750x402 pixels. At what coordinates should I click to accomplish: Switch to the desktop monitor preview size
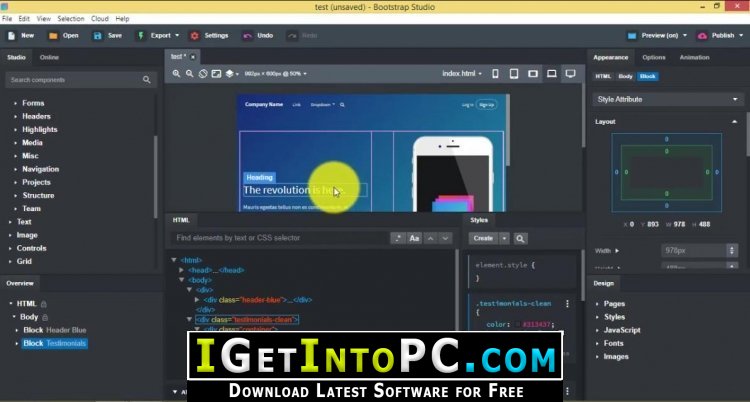570,74
